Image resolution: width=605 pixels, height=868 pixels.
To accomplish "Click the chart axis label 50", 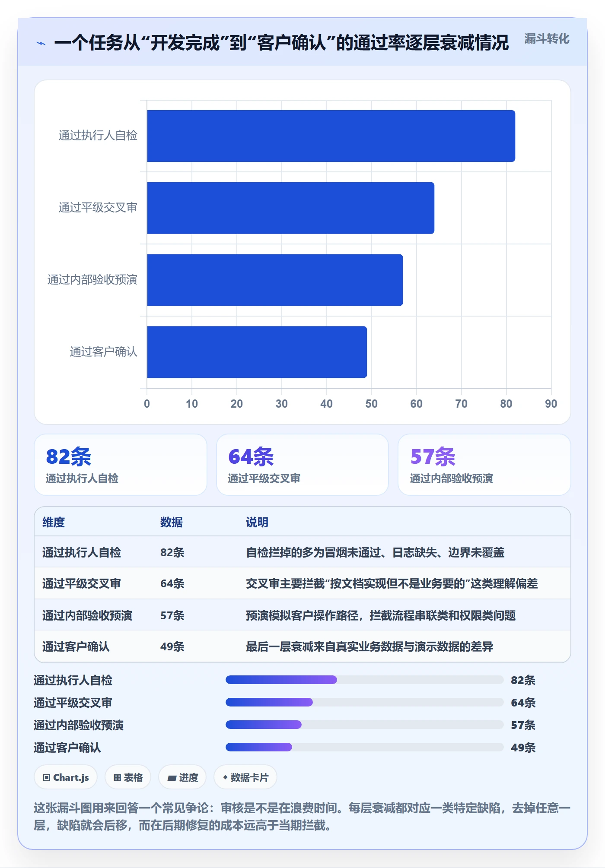I will coord(371,404).
